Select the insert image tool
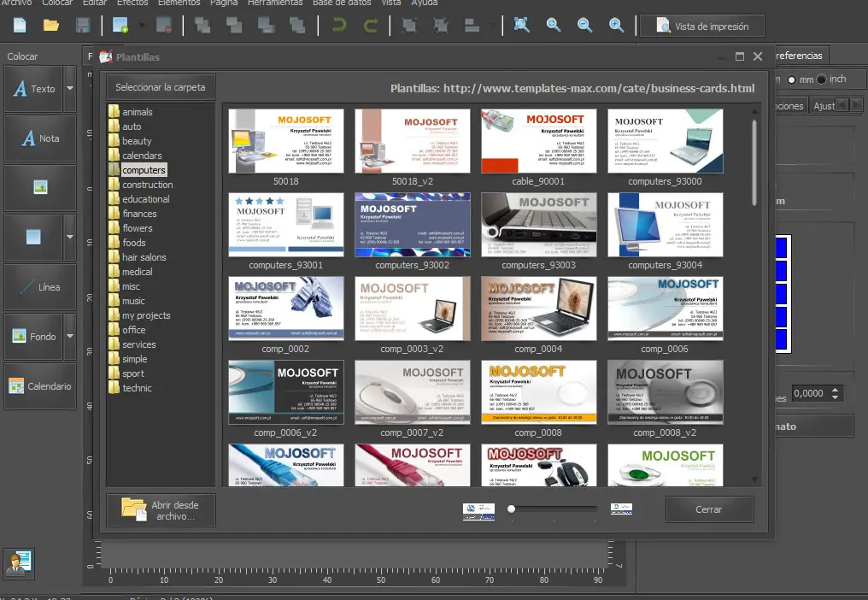868x600 pixels. [x=39, y=187]
